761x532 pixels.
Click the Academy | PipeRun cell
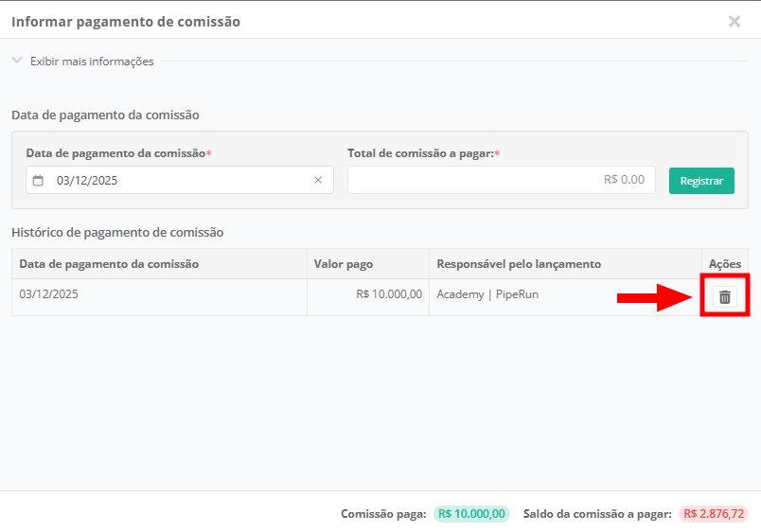tap(487, 294)
